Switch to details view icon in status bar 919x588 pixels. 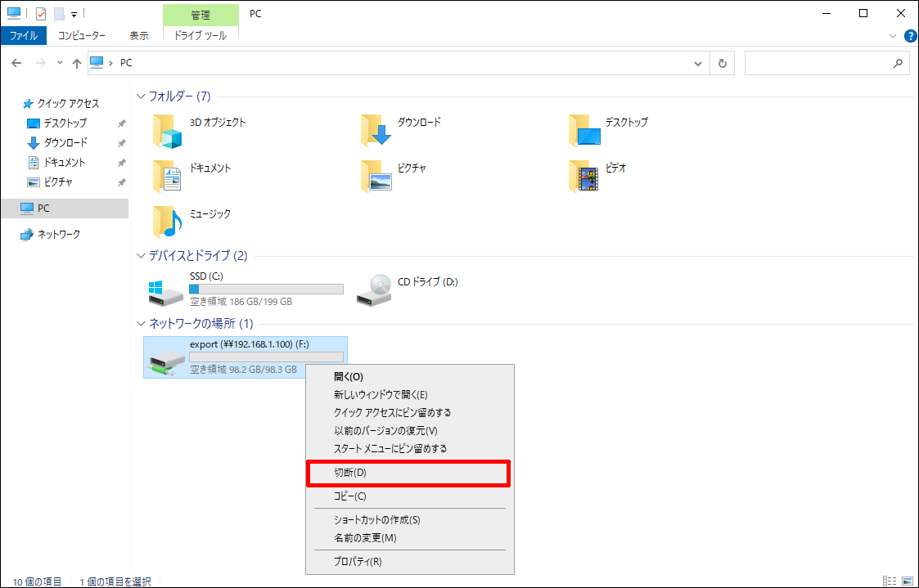coord(889,581)
